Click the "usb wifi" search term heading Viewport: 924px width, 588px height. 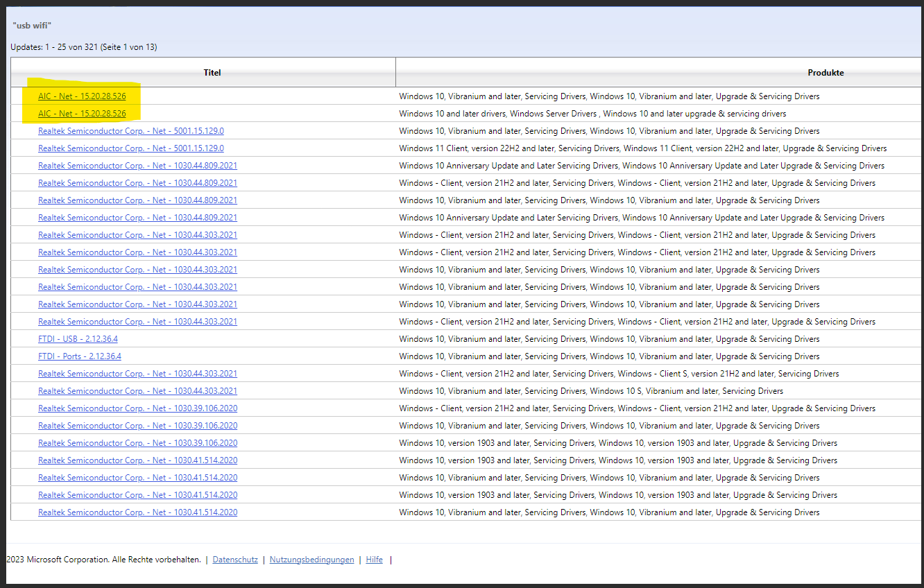33,26
